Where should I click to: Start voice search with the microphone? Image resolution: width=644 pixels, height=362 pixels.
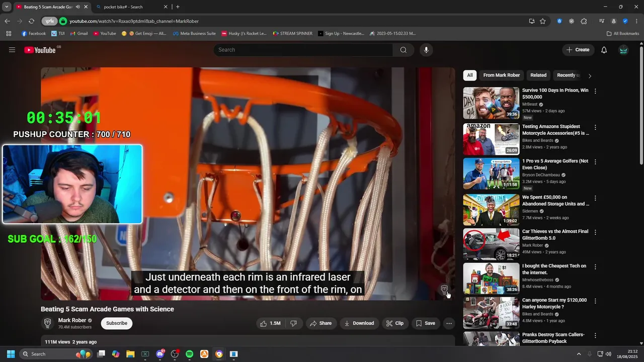(x=426, y=50)
